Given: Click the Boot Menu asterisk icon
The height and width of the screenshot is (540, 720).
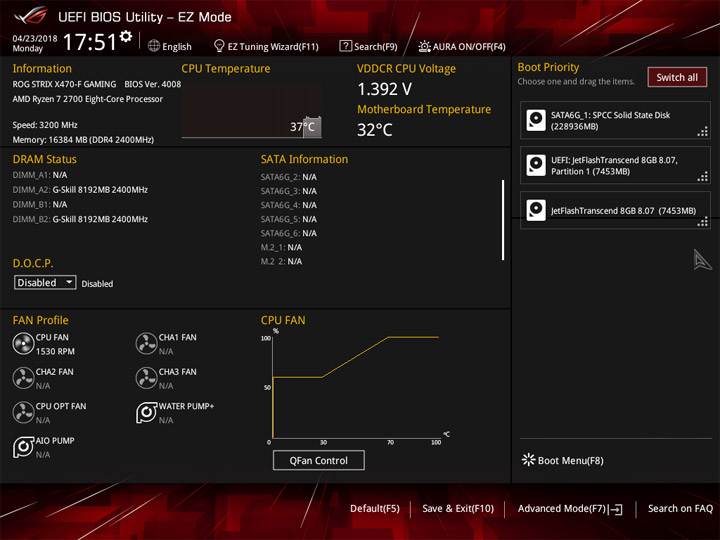Looking at the screenshot, I should click(529, 460).
